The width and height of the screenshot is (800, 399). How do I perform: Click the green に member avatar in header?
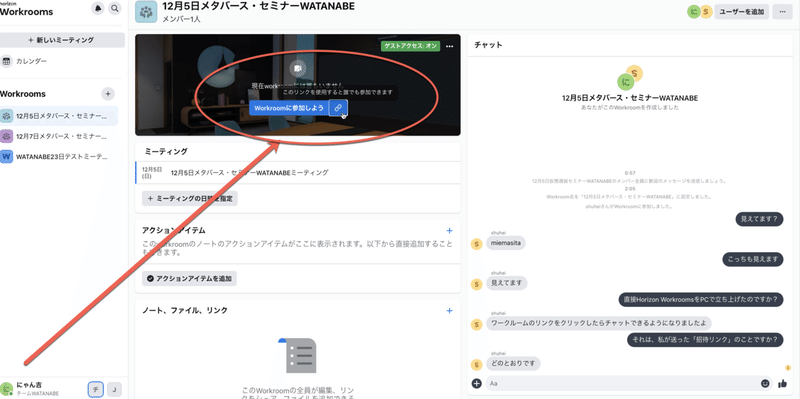click(694, 12)
